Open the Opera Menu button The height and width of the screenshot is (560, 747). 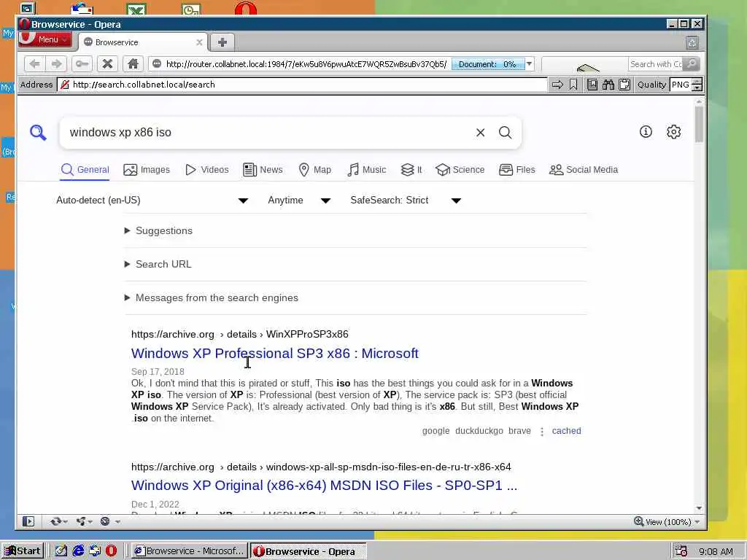(x=45, y=39)
